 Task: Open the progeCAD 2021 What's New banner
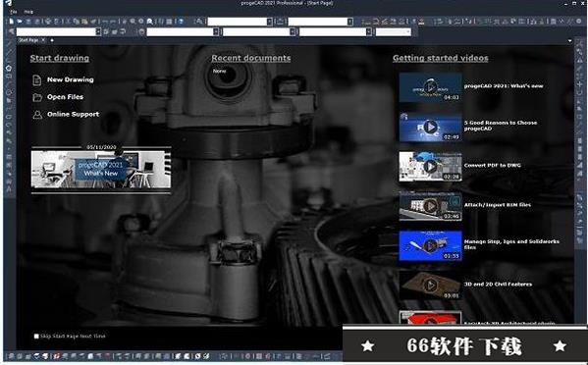point(101,170)
